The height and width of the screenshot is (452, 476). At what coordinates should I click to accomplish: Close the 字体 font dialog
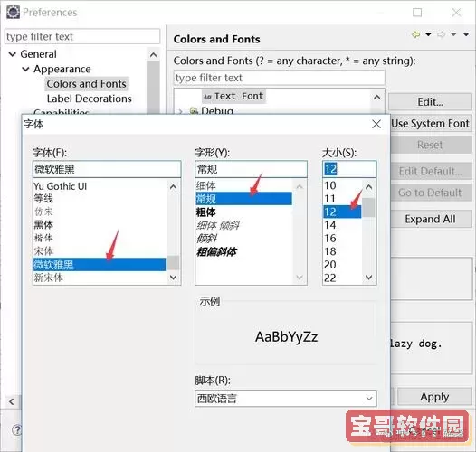(x=376, y=124)
